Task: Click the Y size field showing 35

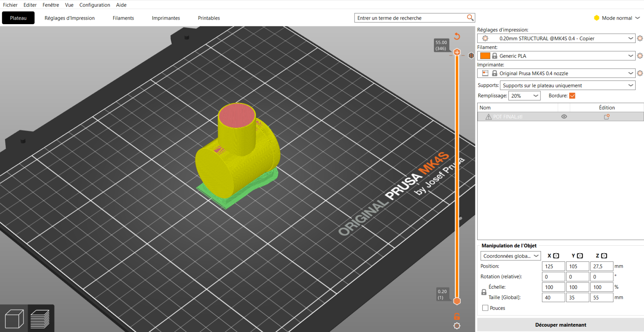Action: tap(578, 297)
